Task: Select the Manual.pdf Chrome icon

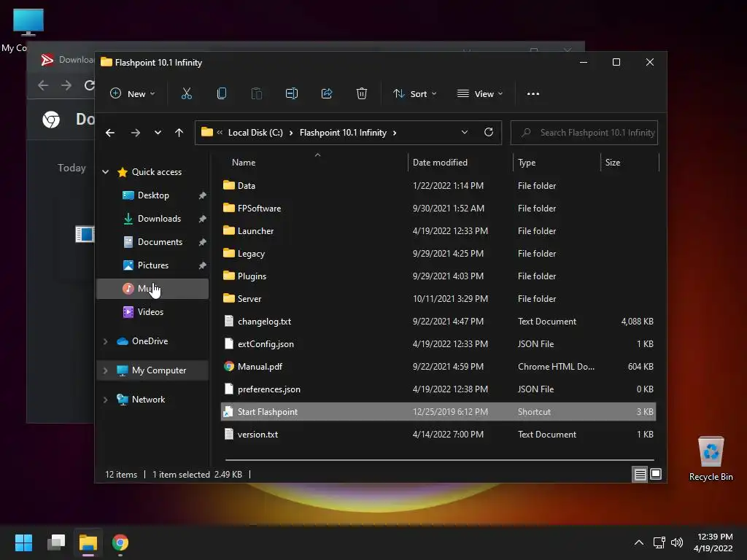Action: [229, 366]
